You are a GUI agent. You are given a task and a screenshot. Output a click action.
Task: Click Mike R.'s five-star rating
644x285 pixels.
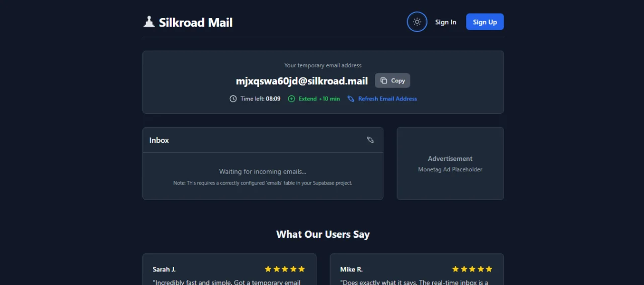click(472, 269)
